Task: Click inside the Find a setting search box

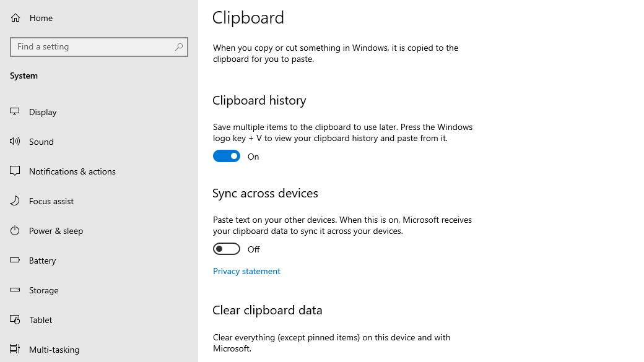Action: (93, 46)
